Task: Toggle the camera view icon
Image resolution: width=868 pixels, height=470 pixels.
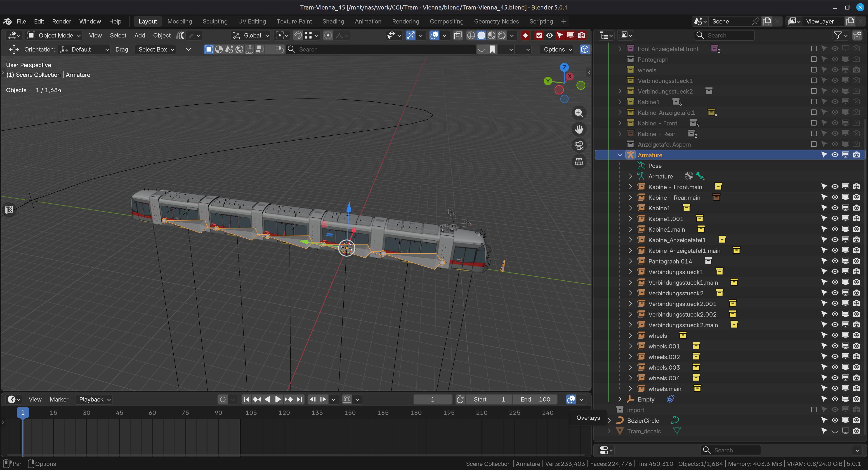Action: coord(579,146)
